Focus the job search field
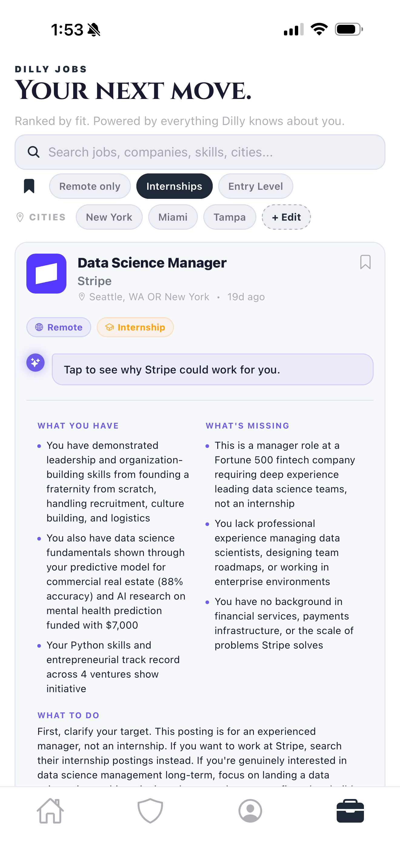The height and width of the screenshot is (868, 400). point(209,152)
